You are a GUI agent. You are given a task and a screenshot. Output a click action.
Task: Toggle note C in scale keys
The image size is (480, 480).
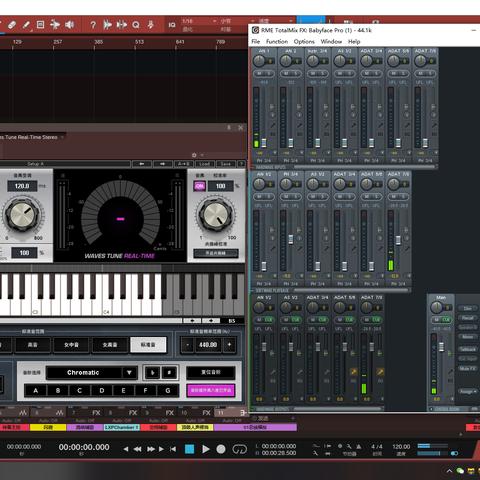(79, 390)
